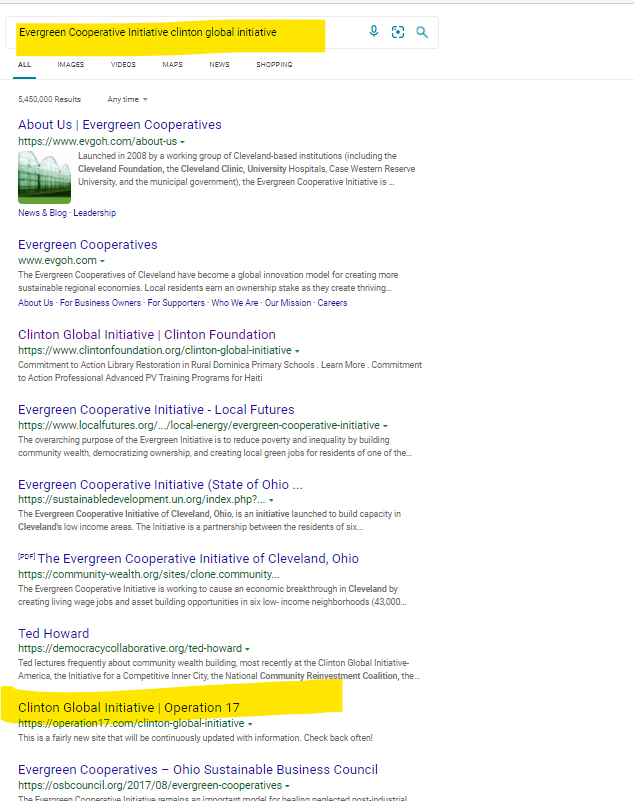Expand the Any time filter dropdown
This screenshot has width=634, height=801.
[127, 99]
